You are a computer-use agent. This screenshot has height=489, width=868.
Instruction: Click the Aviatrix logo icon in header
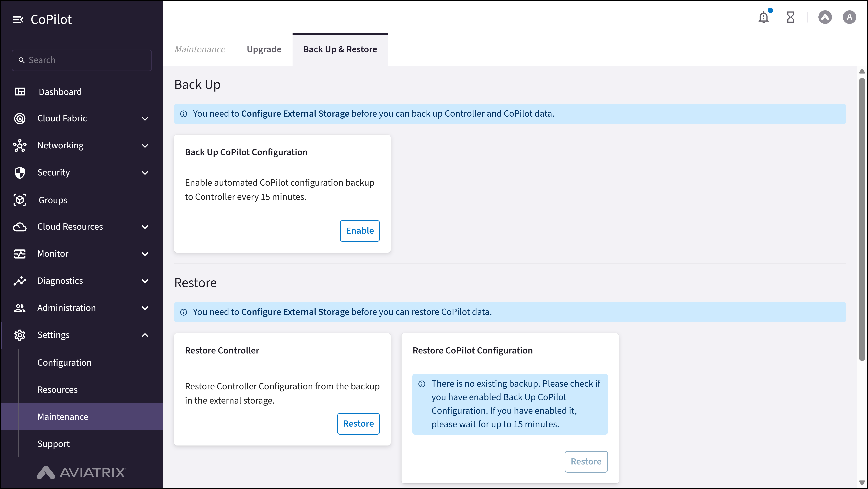[825, 17]
